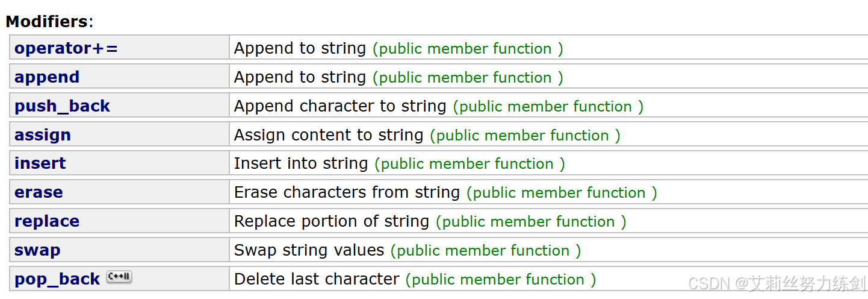
Task: Open the operator+= link
Action: pyautogui.click(x=66, y=48)
